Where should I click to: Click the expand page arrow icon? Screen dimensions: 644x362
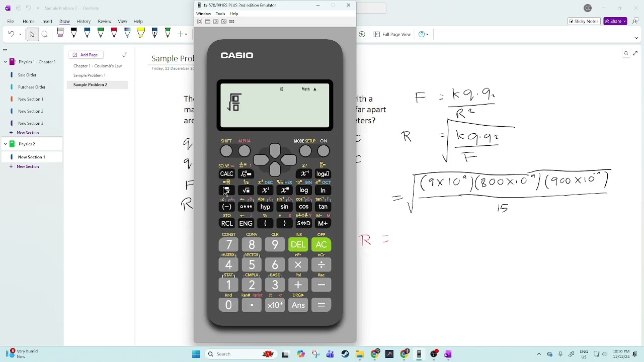click(635, 53)
